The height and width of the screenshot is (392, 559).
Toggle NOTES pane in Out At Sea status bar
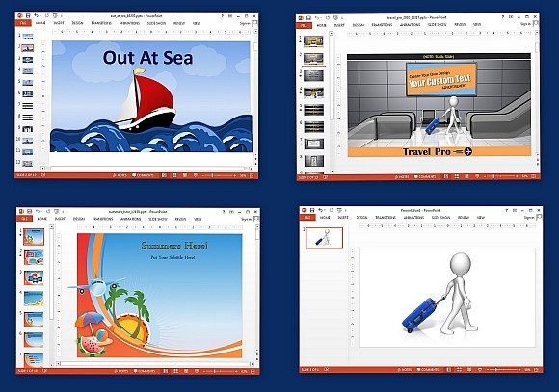[x=120, y=175]
